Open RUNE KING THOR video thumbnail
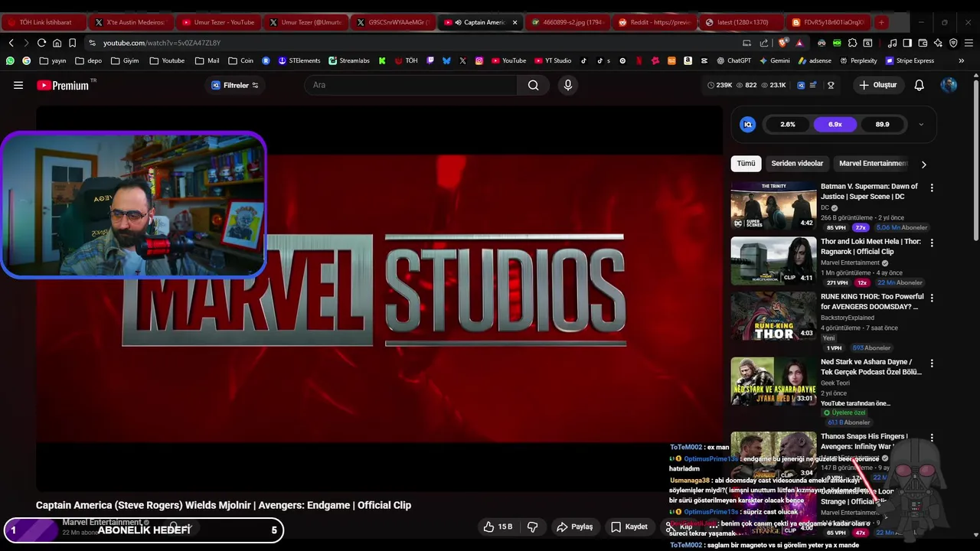Viewport: 980px width, 551px height. [x=773, y=315]
